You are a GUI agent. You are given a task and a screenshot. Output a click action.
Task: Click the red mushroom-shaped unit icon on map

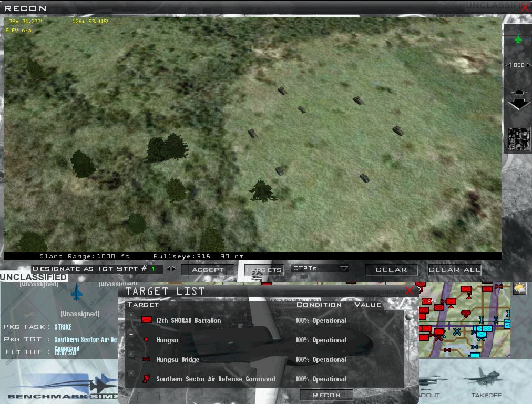466,313
